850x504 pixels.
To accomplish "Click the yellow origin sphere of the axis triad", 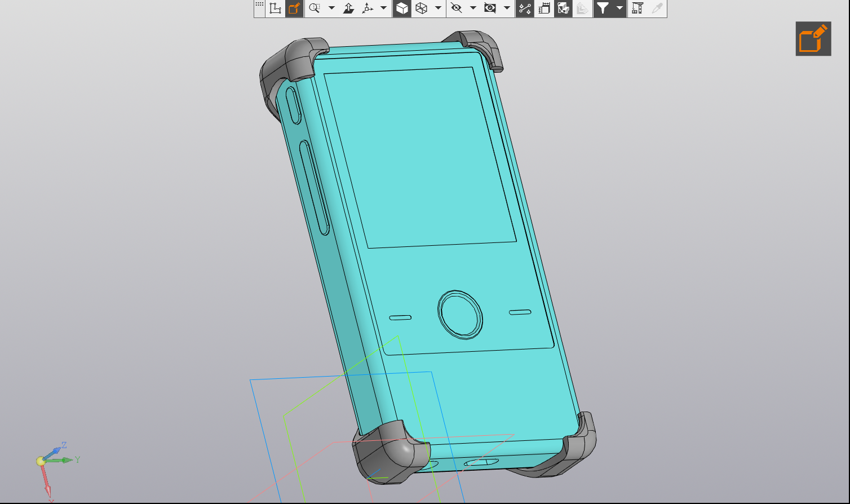I will pyautogui.click(x=41, y=461).
